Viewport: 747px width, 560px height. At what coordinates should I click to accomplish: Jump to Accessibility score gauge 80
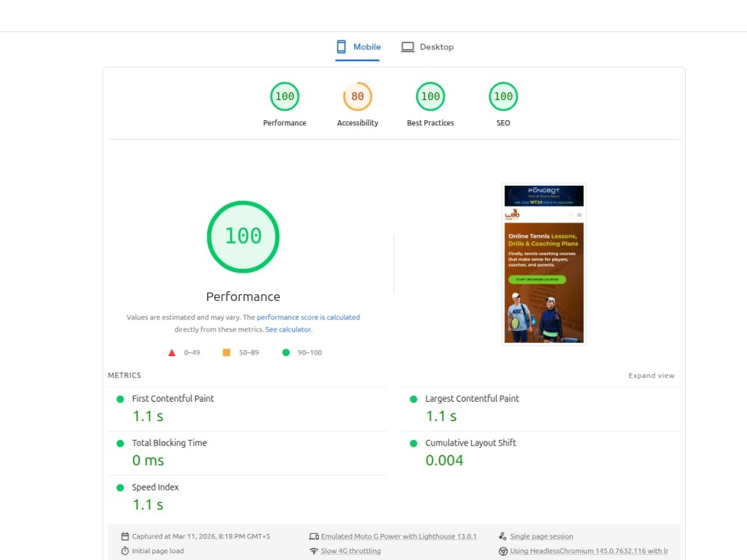(357, 96)
